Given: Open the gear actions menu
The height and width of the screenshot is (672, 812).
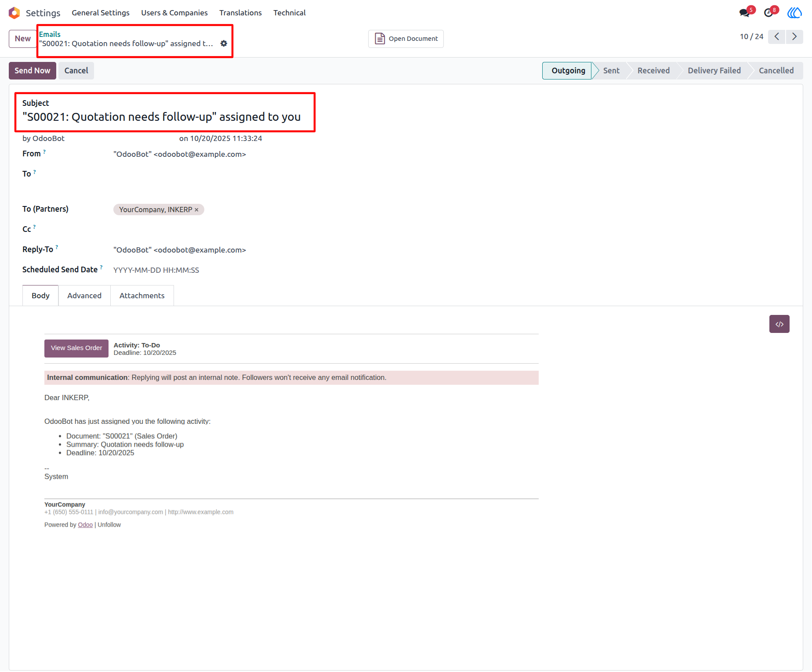Looking at the screenshot, I should [224, 43].
